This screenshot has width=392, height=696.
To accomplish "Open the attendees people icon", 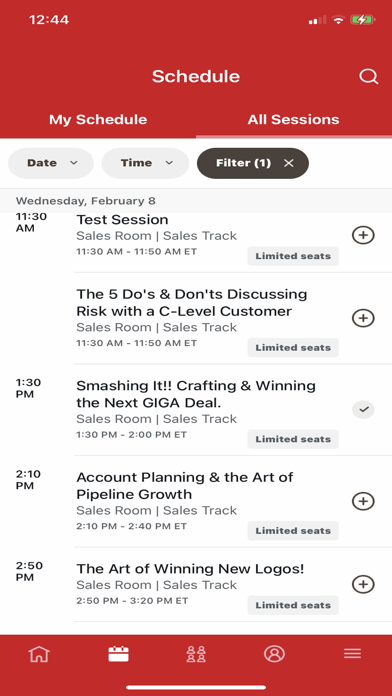I will tap(196, 653).
